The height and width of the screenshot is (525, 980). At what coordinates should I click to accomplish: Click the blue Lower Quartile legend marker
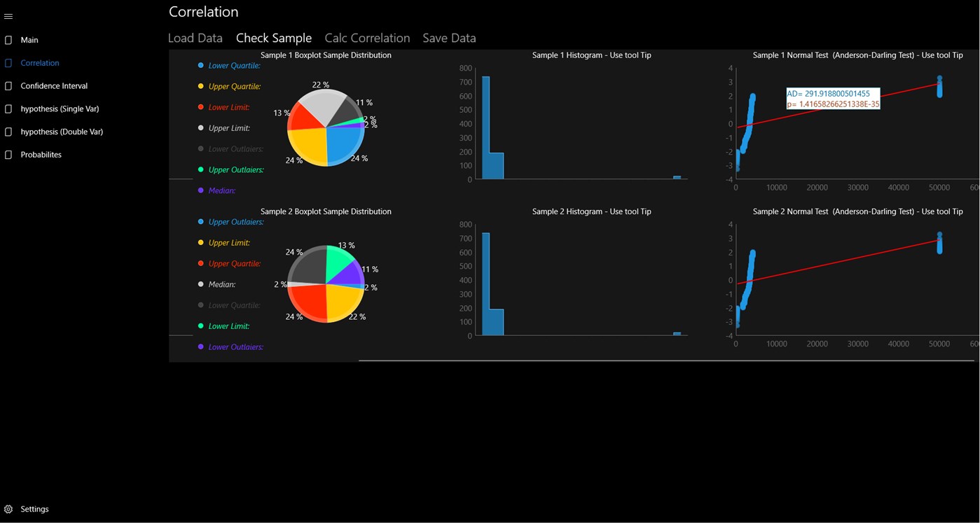[x=202, y=65]
